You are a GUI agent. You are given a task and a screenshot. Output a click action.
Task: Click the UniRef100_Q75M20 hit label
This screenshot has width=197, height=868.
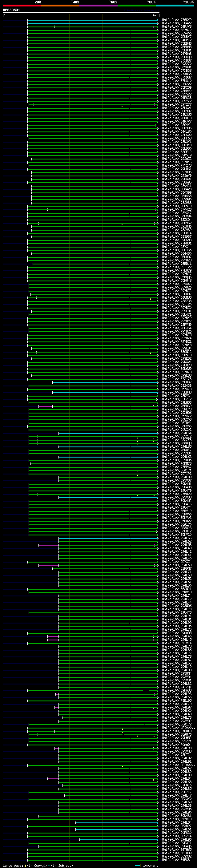tap(177, 494)
